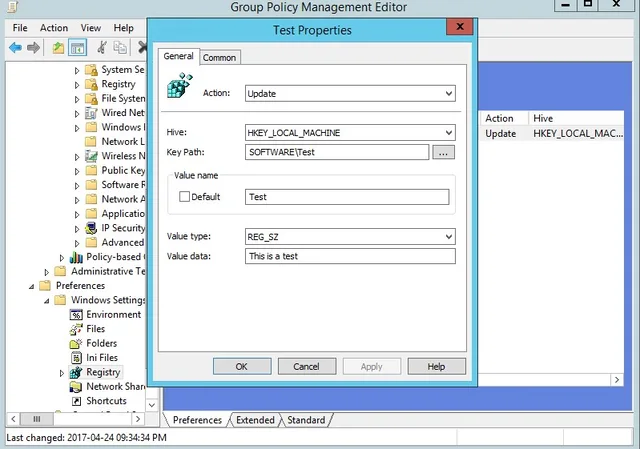This screenshot has height=449, width=640.
Task: Click the Preferences folder icon in tree
Action: pyautogui.click(x=45, y=285)
